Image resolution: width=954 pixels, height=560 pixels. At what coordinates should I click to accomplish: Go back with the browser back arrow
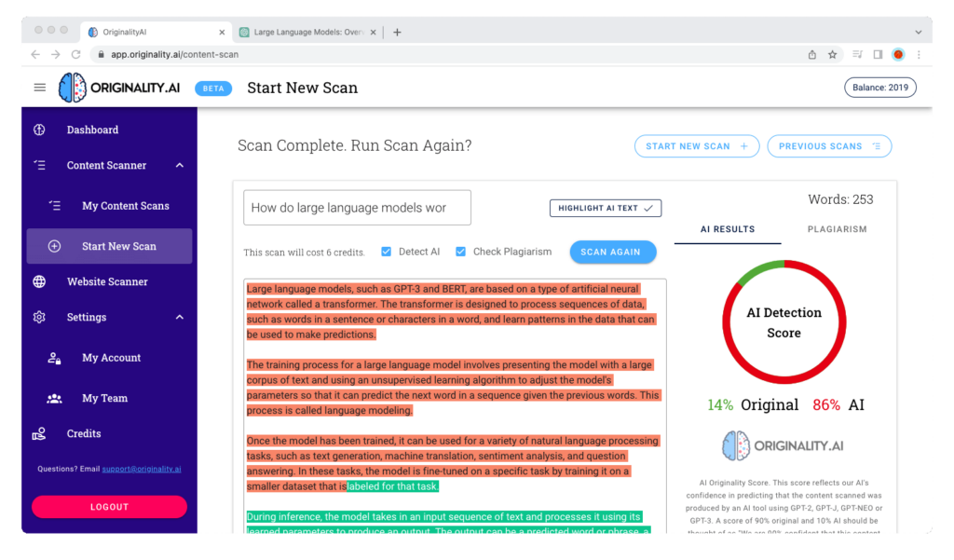pyautogui.click(x=35, y=54)
